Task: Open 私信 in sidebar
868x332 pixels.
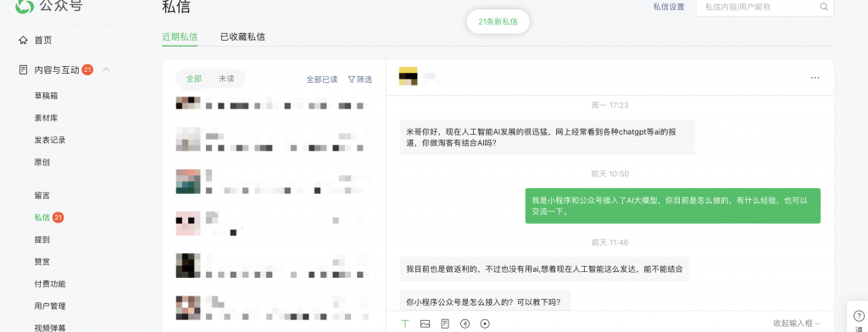Action: (x=42, y=218)
